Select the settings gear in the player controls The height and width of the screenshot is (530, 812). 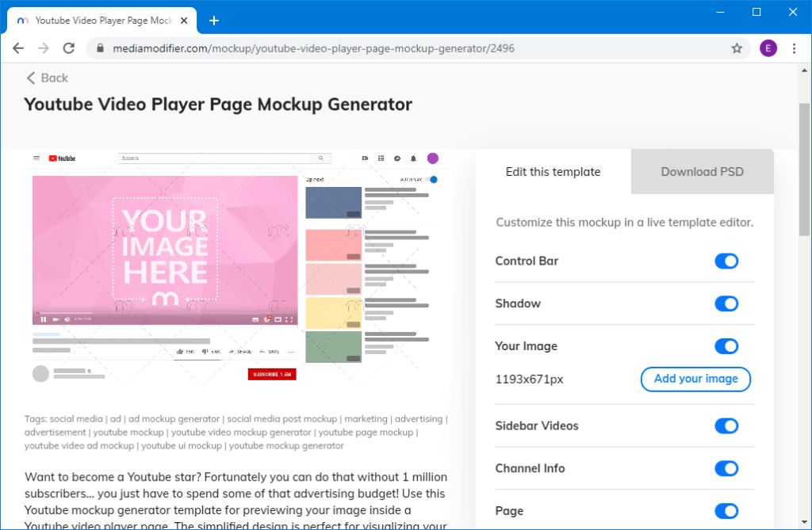point(266,319)
